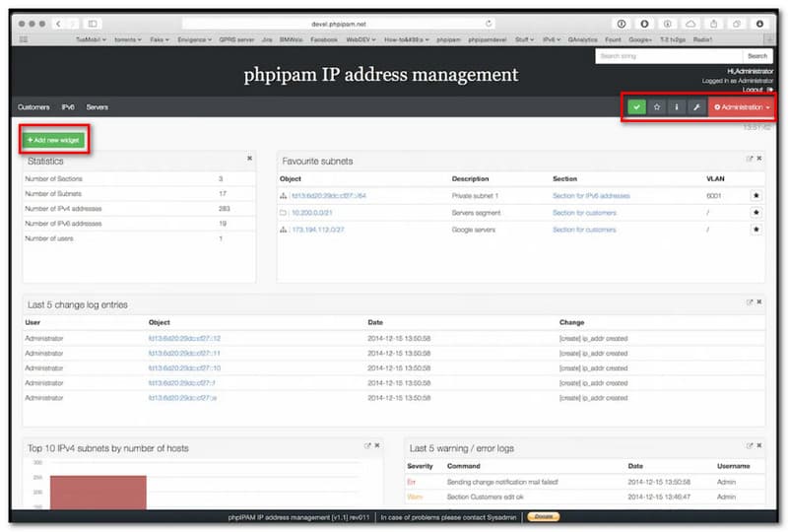The width and height of the screenshot is (788, 532).
Task: Toggle favourite star for Servers segment subnet
Action: point(756,213)
